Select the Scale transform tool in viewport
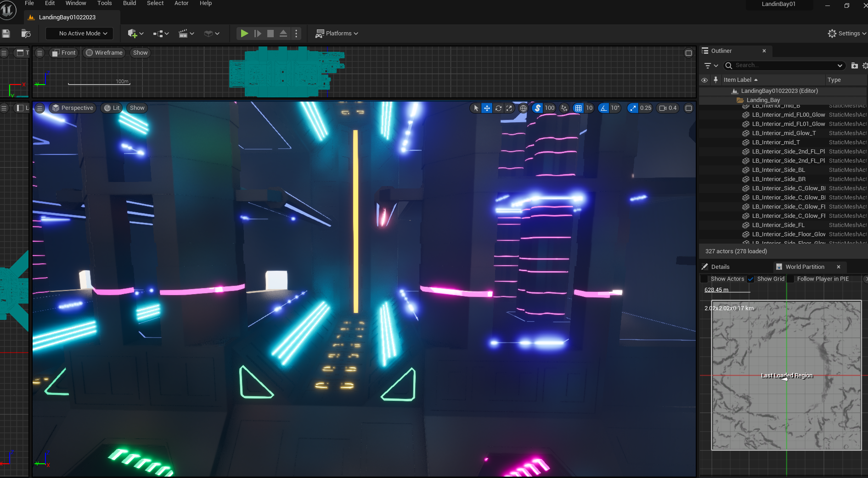868x478 pixels. [x=509, y=108]
